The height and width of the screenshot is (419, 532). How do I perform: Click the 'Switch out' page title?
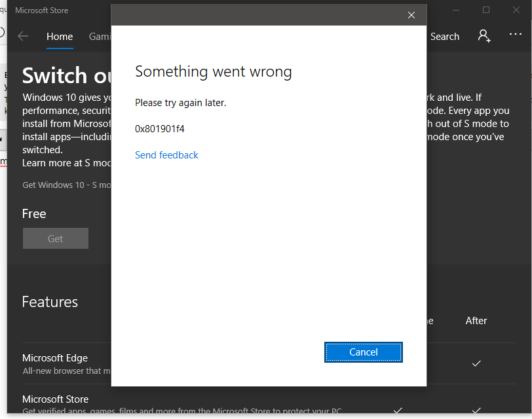point(67,75)
